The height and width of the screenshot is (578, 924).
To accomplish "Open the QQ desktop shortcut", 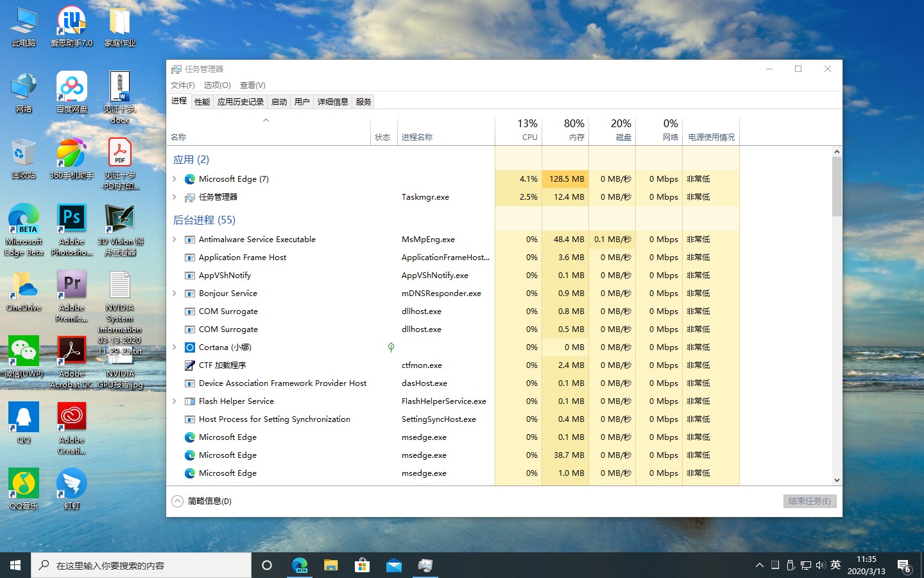I will click(x=24, y=423).
